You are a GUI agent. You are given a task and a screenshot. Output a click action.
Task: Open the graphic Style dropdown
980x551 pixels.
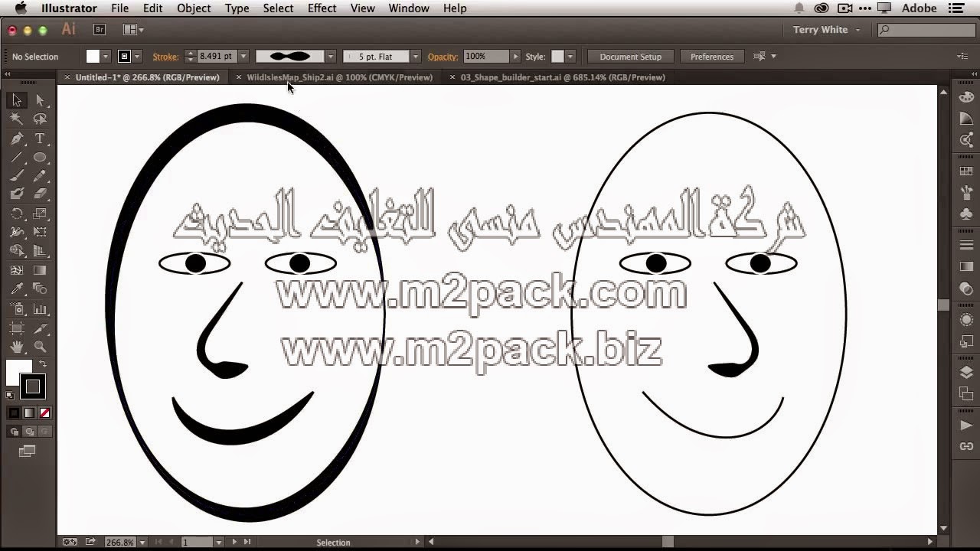(x=570, y=56)
